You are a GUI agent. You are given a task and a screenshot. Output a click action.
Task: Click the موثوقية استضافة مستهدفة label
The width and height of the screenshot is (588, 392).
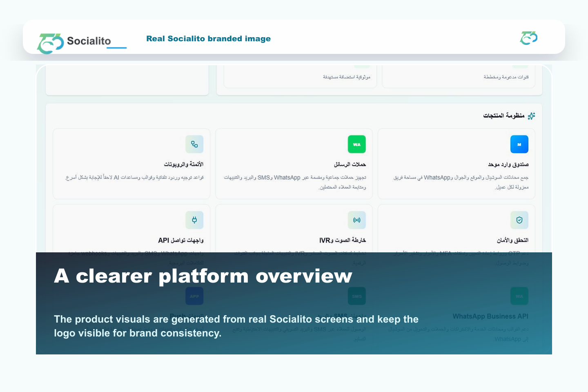(x=347, y=77)
